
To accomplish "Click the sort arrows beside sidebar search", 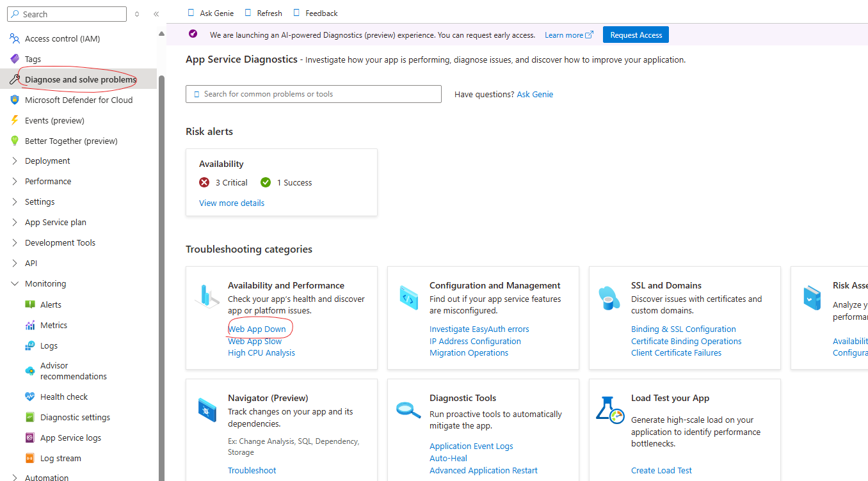I will tap(137, 14).
